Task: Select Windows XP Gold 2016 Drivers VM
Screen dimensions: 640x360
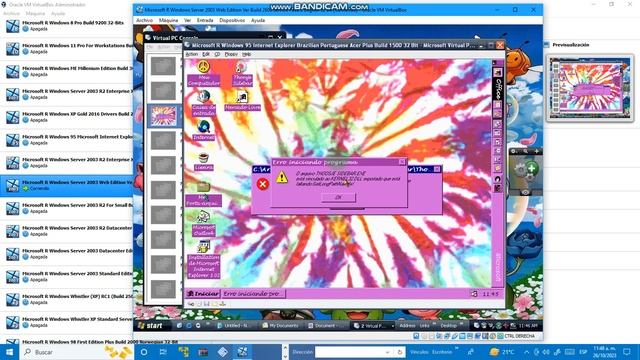Action: tap(67, 117)
